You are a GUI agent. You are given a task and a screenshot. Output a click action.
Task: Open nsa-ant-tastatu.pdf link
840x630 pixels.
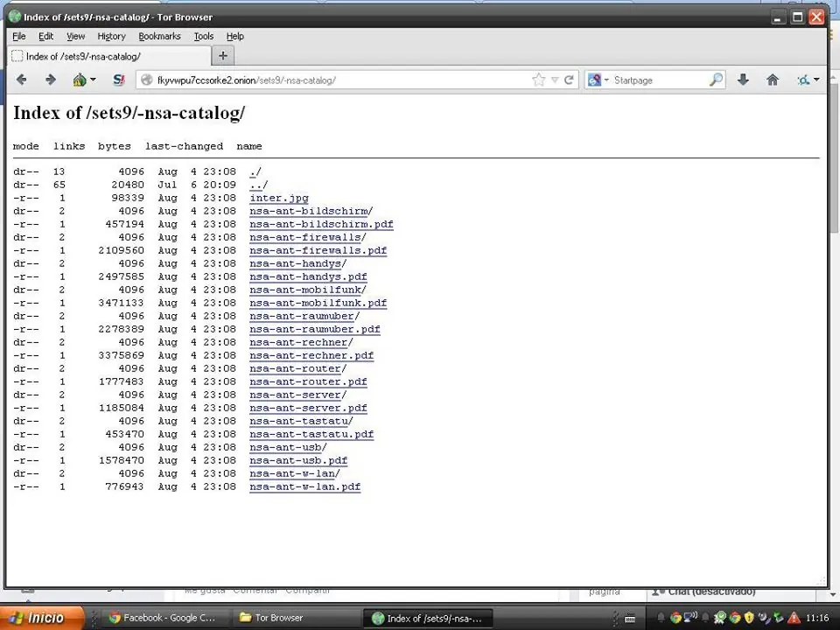coord(311,435)
